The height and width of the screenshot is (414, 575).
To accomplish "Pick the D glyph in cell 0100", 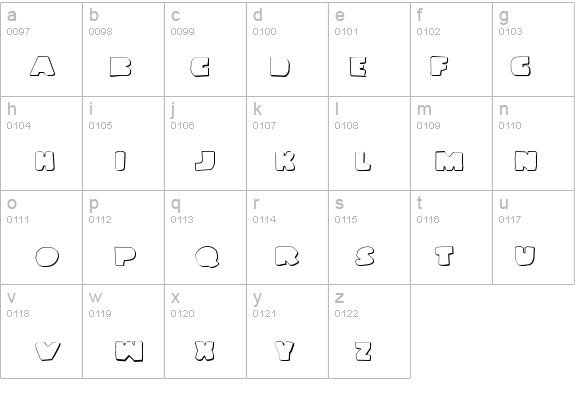I will point(280,67).
